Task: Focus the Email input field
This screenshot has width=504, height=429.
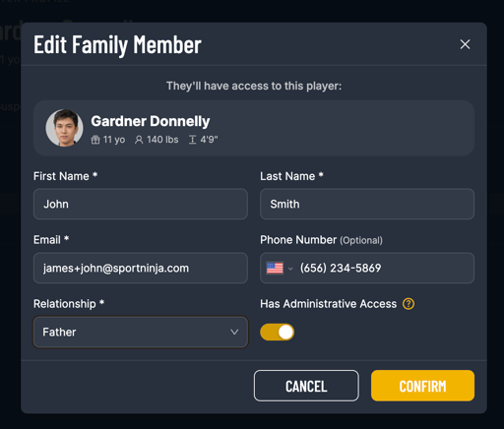Action: click(141, 268)
